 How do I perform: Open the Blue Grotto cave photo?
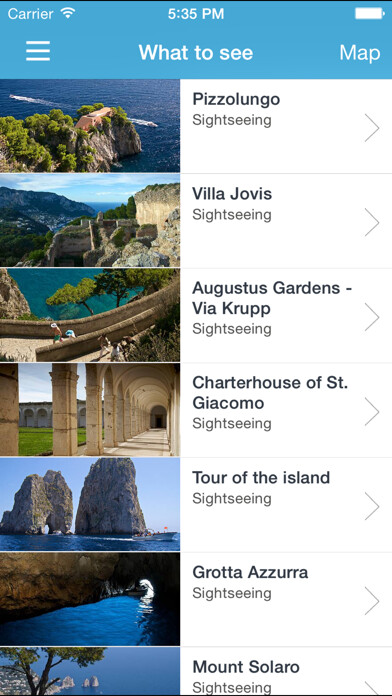[90, 599]
